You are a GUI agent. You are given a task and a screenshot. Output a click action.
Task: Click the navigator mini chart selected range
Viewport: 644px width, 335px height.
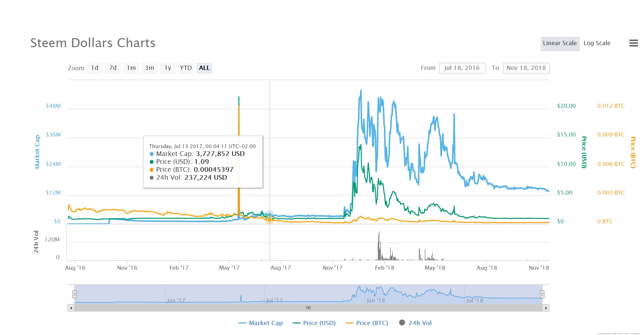[308, 294]
